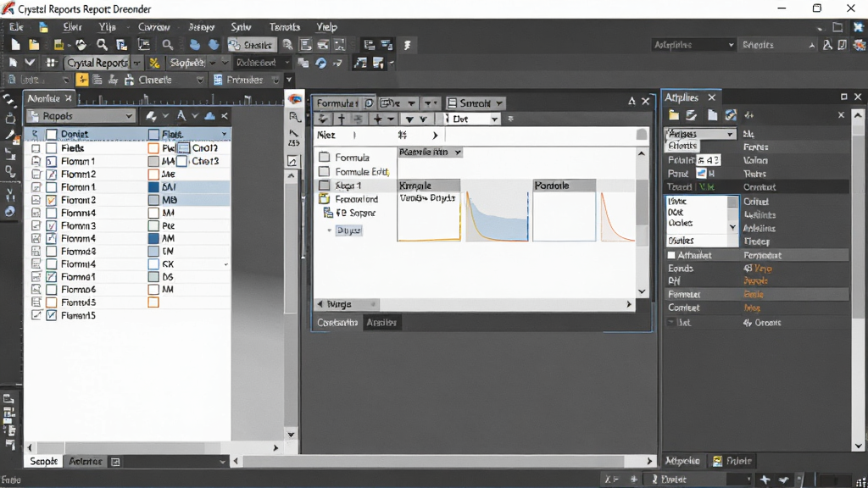Click the yellow percent icon in second toolbar
The width and height of the screenshot is (868, 488).
[x=154, y=63]
